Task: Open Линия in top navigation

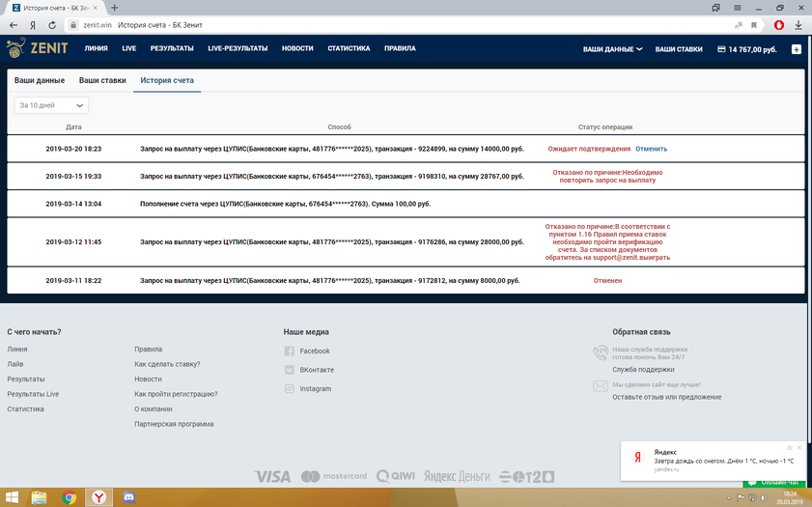Action: (96, 48)
